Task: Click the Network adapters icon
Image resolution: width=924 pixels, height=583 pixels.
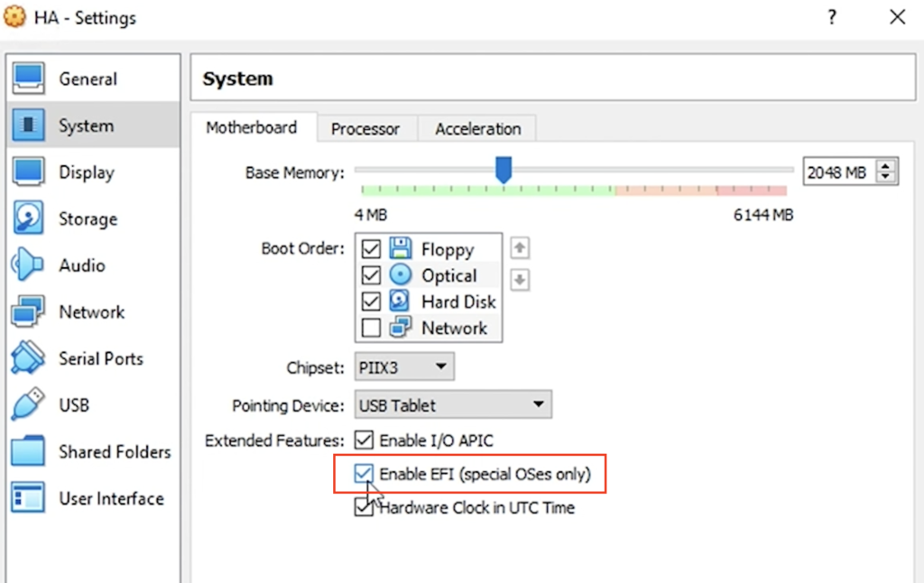Action: pos(28,311)
